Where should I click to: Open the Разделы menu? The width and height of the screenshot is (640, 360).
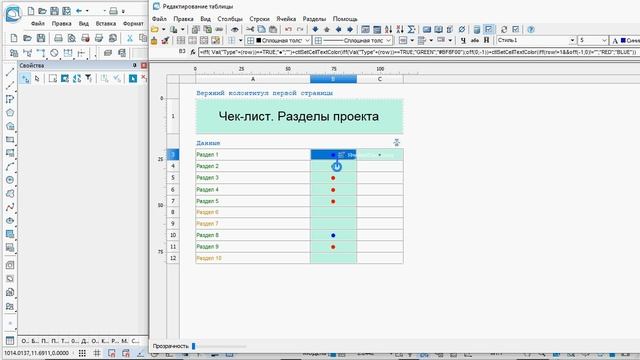coord(314,19)
